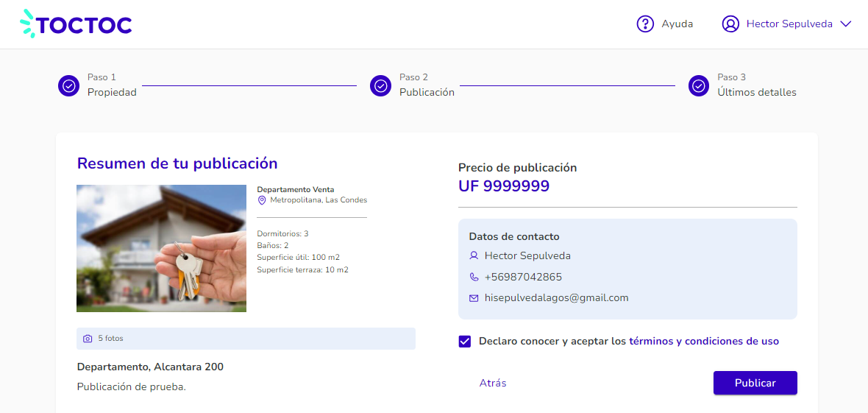Click the email hisepulvedalagos@gmail.com
Image resolution: width=868 pixels, height=413 pixels.
coord(556,297)
